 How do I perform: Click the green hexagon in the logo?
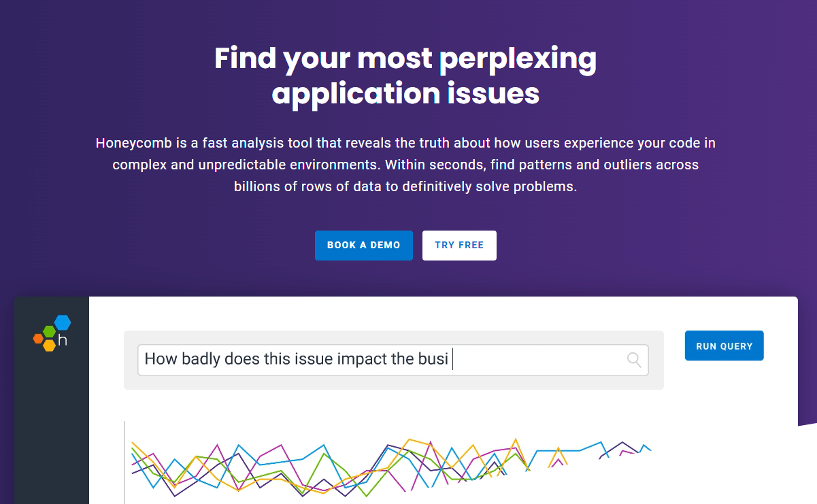49,332
